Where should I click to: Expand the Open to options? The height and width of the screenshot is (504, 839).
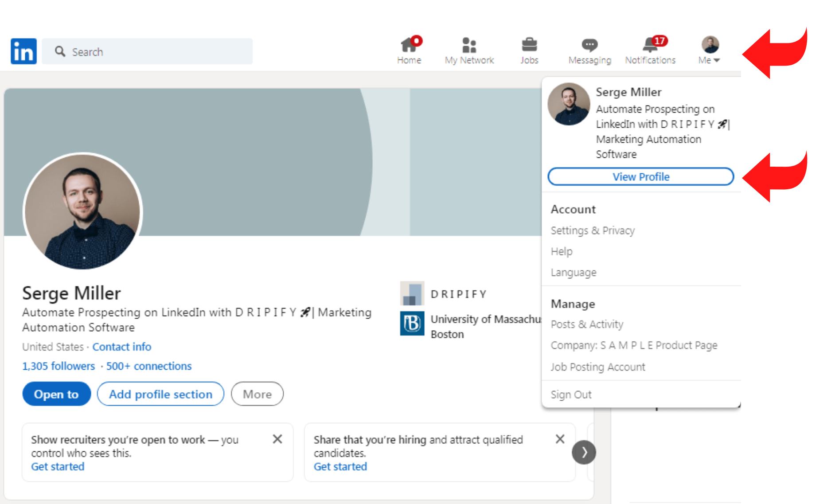click(56, 394)
